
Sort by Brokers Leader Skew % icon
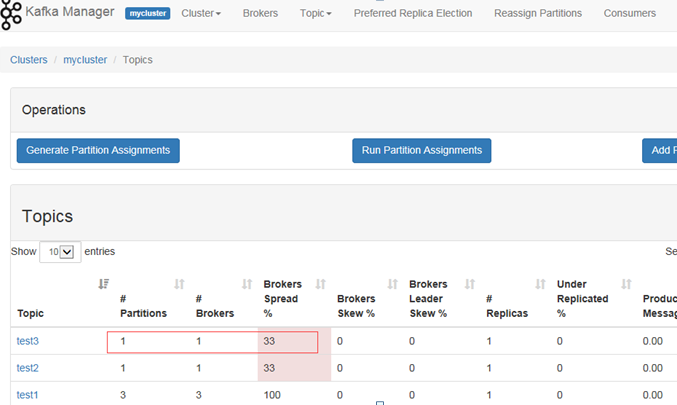tap(470, 284)
